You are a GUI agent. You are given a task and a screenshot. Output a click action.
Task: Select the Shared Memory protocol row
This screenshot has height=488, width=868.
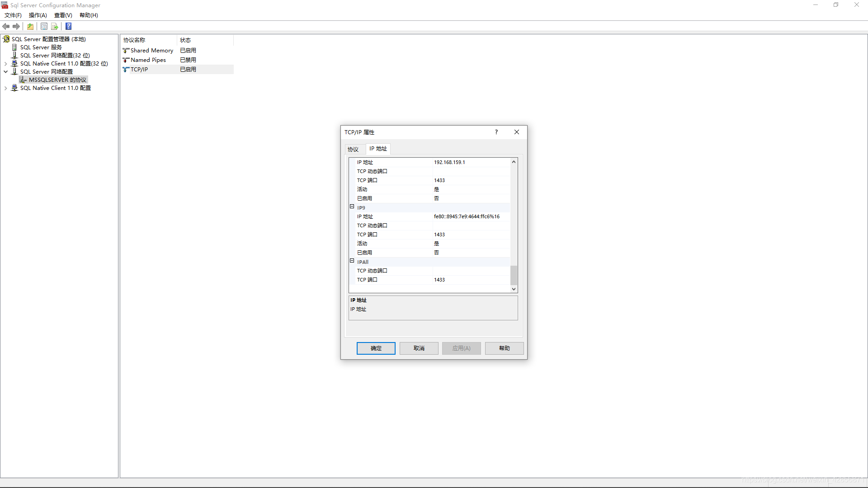click(151, 50)
